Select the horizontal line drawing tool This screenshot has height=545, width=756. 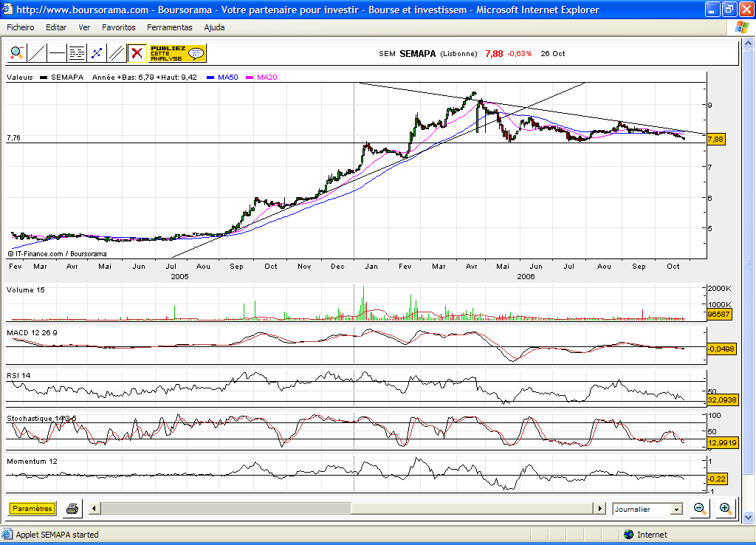pyautogui.click(x=57, y=53)
